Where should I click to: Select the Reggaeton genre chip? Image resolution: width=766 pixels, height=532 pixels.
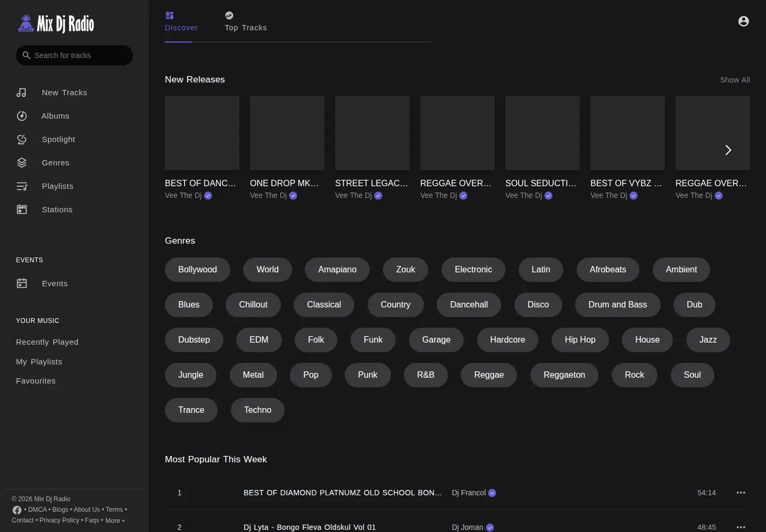[x=564, y=375]
